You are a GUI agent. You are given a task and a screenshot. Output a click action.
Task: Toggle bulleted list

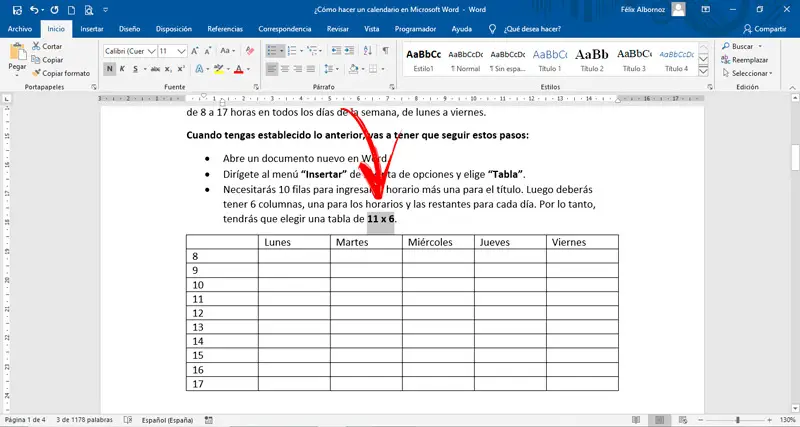272,51
